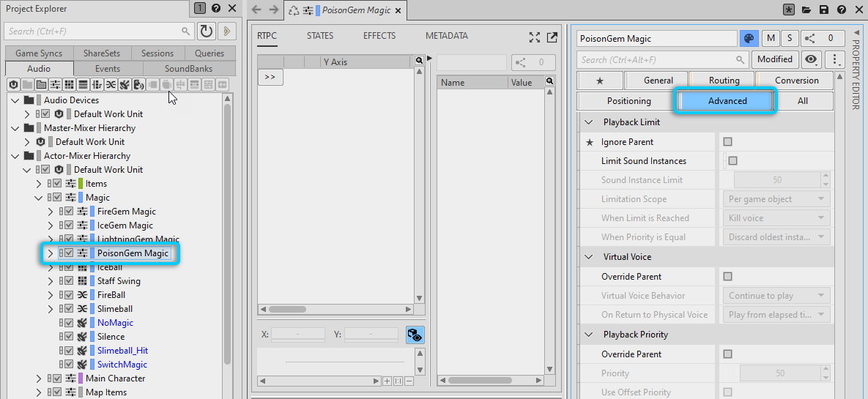The image size is (868, 399).
Task: Click the open folder icon in top bar
Action: (x=806, y=10)
